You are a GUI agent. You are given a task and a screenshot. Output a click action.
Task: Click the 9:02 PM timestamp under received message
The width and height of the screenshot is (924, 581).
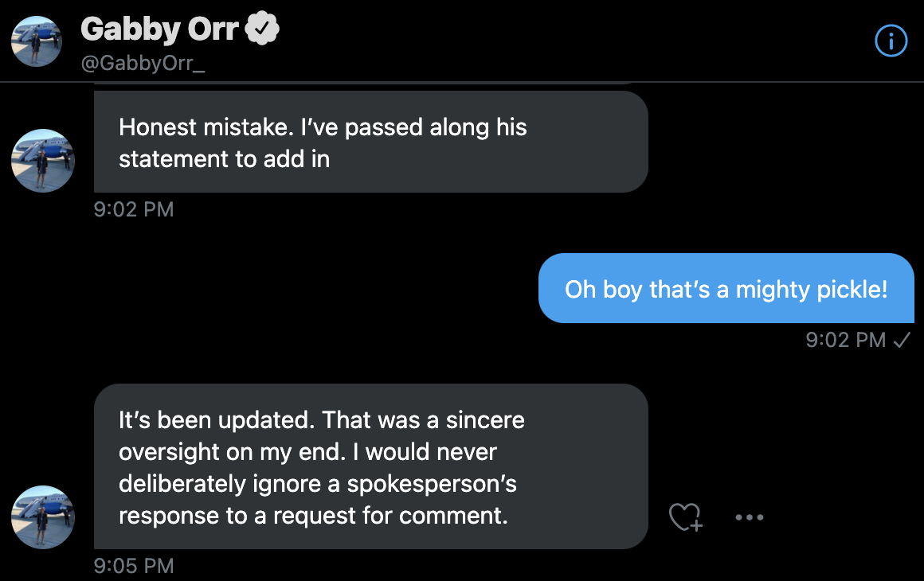pos(133,210)
